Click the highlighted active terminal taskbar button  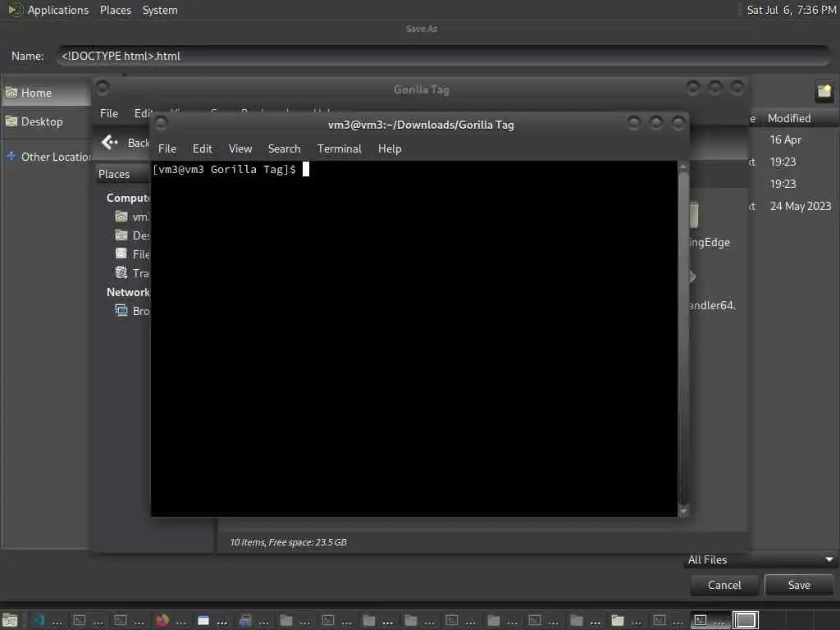pyautogui.click(x=710, y=620)
